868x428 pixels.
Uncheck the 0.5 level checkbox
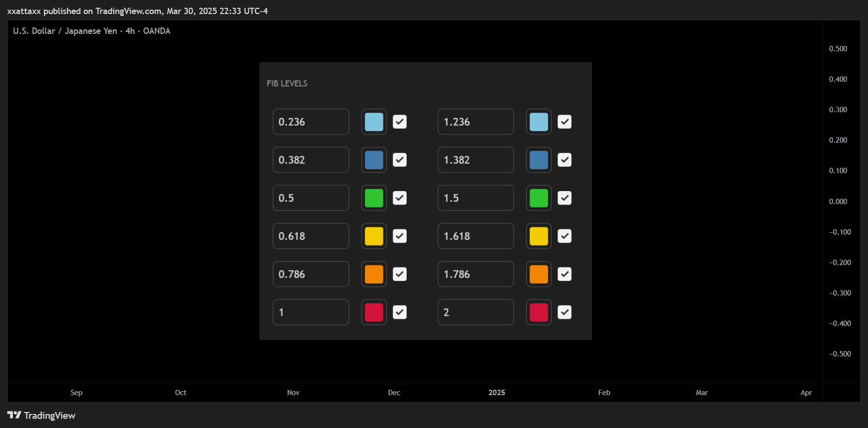click(x=399, y=198)
